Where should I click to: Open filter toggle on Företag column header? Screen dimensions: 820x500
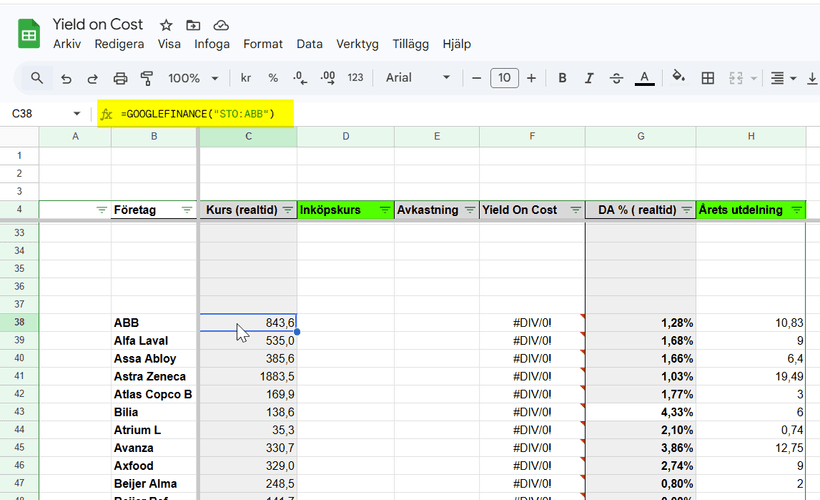187,210
